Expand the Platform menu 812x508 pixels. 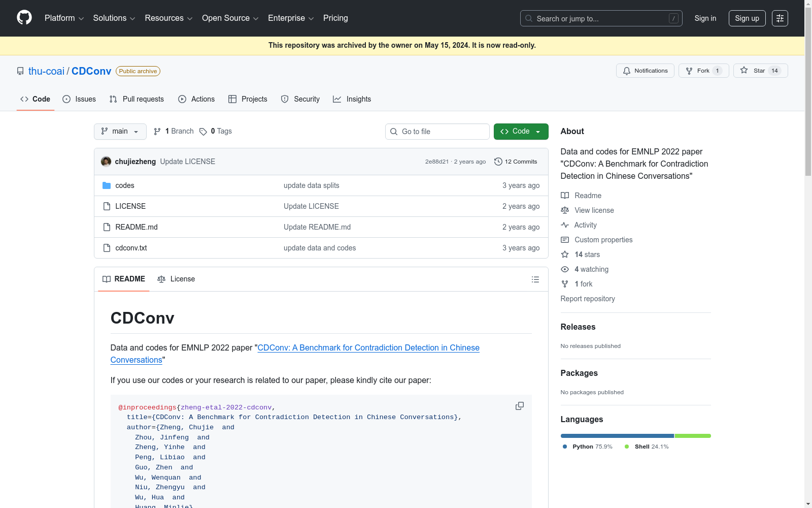click(64, 18)
